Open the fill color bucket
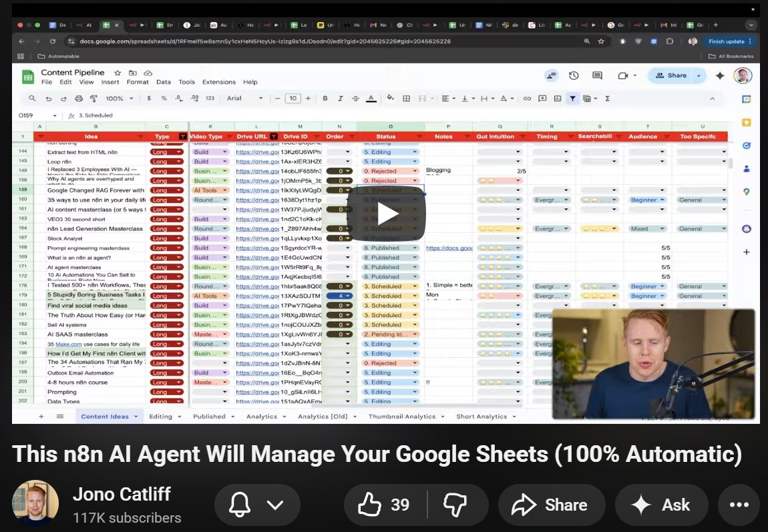768x532 pixels. point(391,98)
